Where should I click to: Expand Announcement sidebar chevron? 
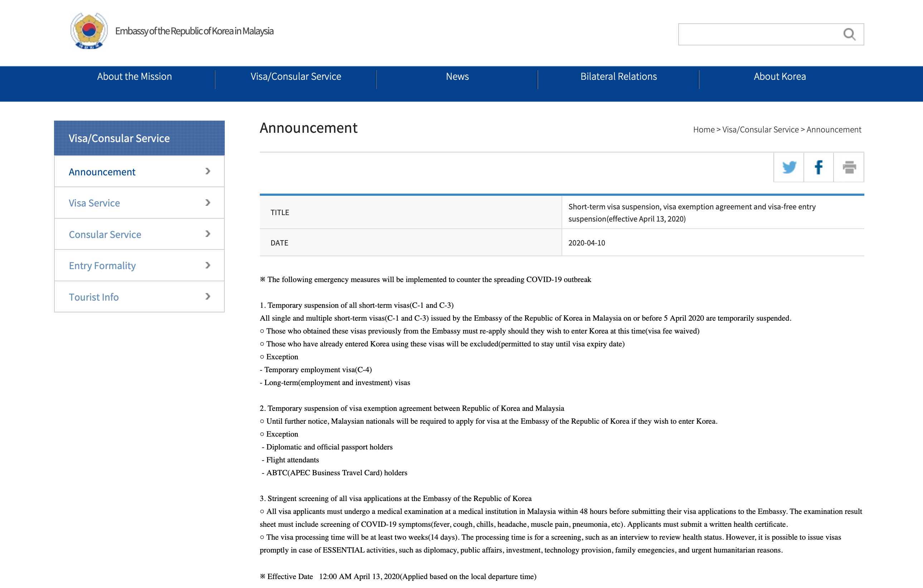(x=208, y=171)
